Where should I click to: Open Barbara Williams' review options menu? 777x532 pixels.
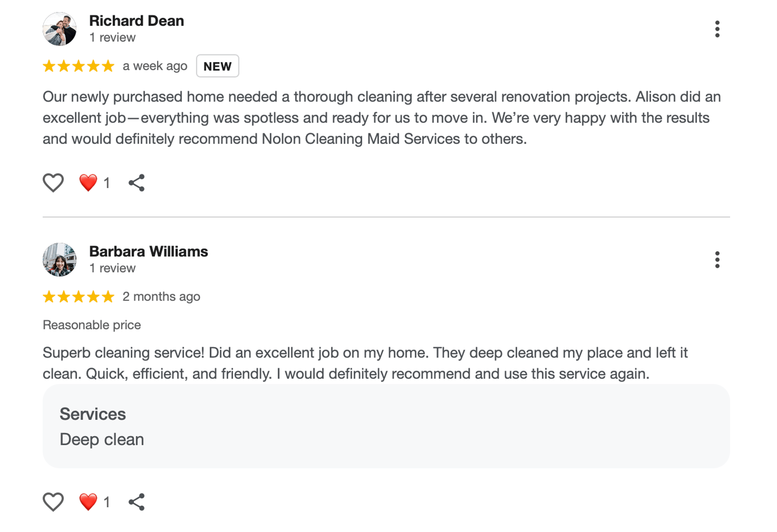coord(717,260)
